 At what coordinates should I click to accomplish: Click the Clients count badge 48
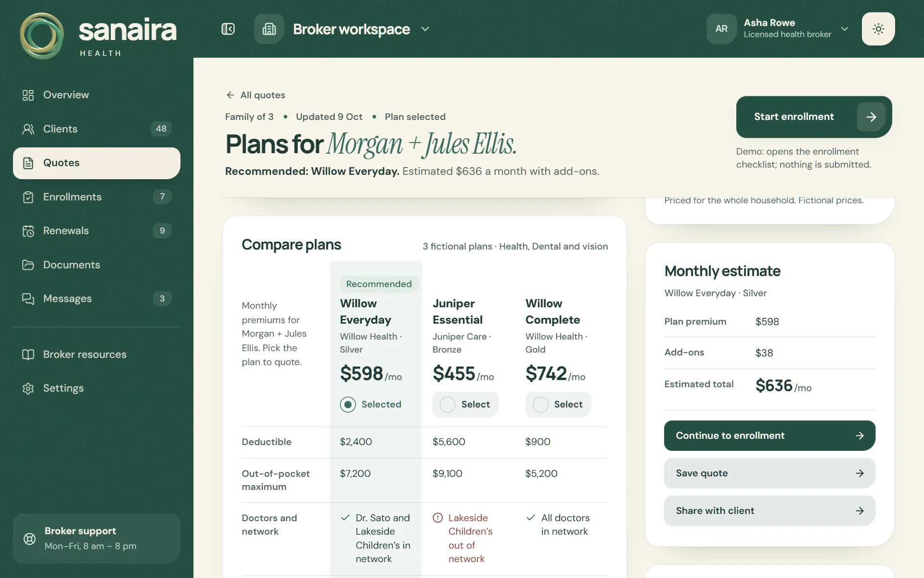click(x=161, y=129)
